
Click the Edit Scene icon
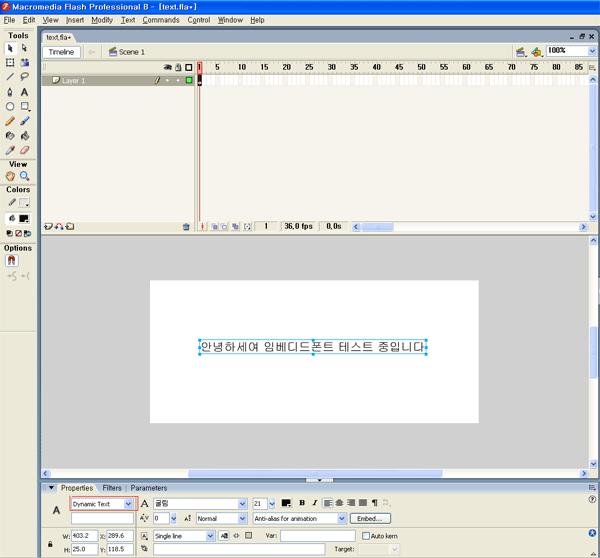520,52
